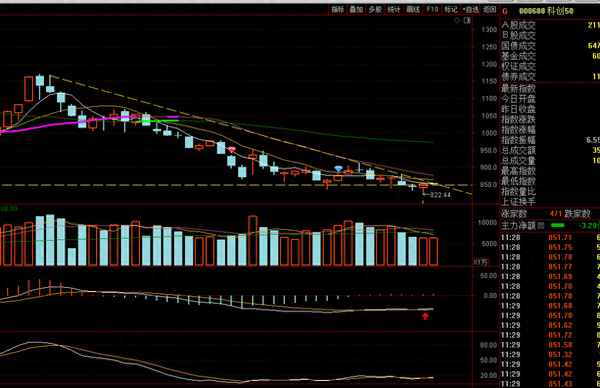Click the 最新指数 label
This screenshot has width=600, height=388.
(x=518, y=88)
